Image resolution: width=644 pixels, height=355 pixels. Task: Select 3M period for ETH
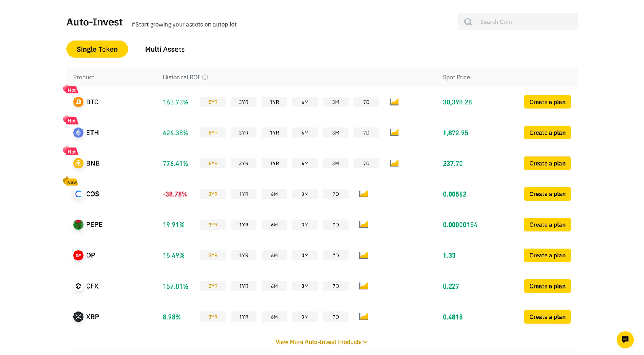(x=336, y=133)
